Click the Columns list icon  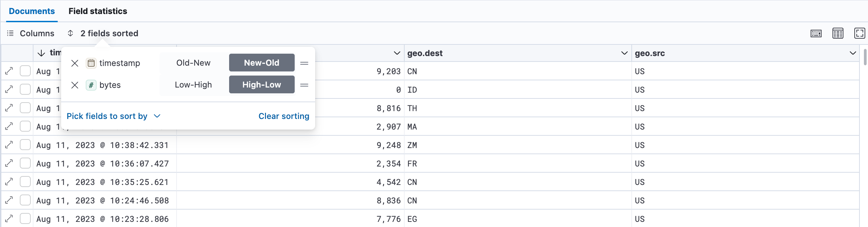point(10,33)
